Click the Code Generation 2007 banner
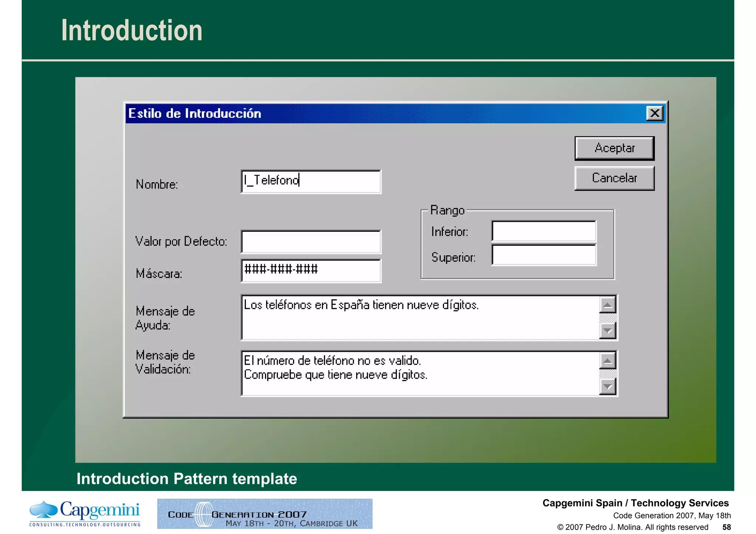Image resolution: width=756 pixels, height=534 pixels. click(x=265, y=514)
